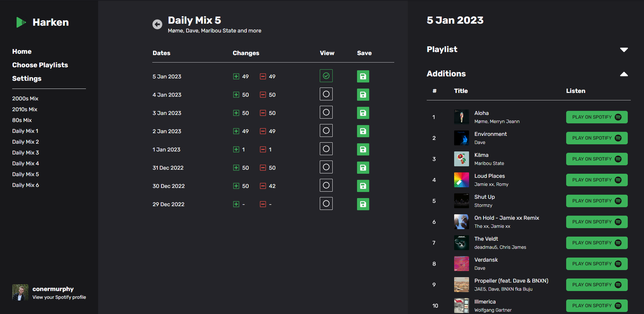Click the red removals icon for 4 Jan 2023
Viewport: 644px width, 314px height.
[263, 95]
